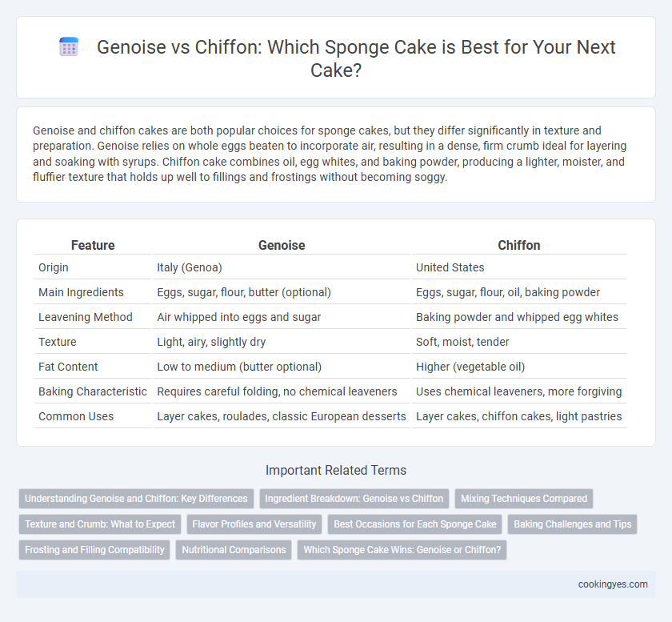Select 'Mixing Techniques Compared' tag
Viewport: 672px width, 622px height.
[x=524, y=499]
